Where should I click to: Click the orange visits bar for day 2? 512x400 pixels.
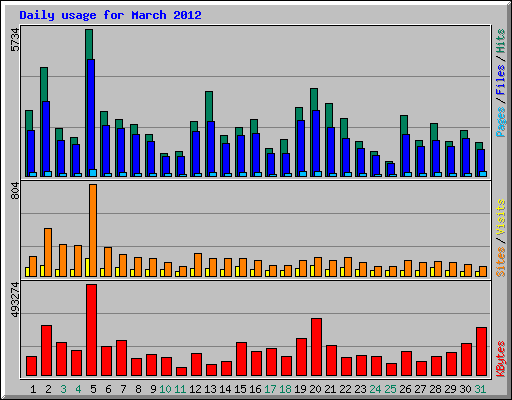click(48, 252)
